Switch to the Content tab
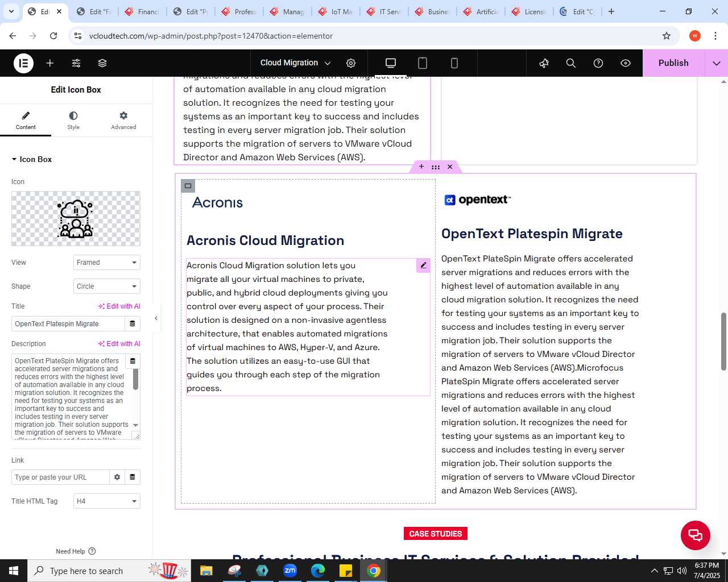 26,120
